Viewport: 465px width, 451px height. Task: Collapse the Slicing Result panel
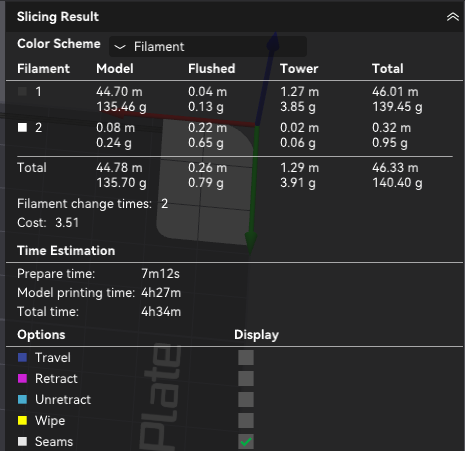[x=452, y=17]
